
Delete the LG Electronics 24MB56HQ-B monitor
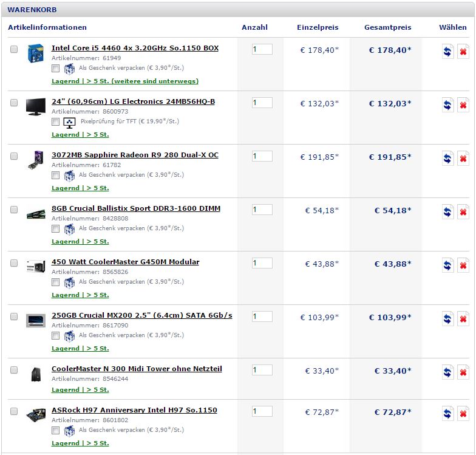click(x=463, y=105)
